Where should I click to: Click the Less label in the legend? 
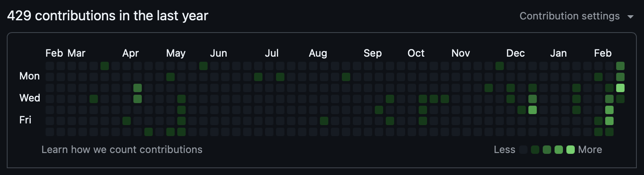(x=505, y=150)
